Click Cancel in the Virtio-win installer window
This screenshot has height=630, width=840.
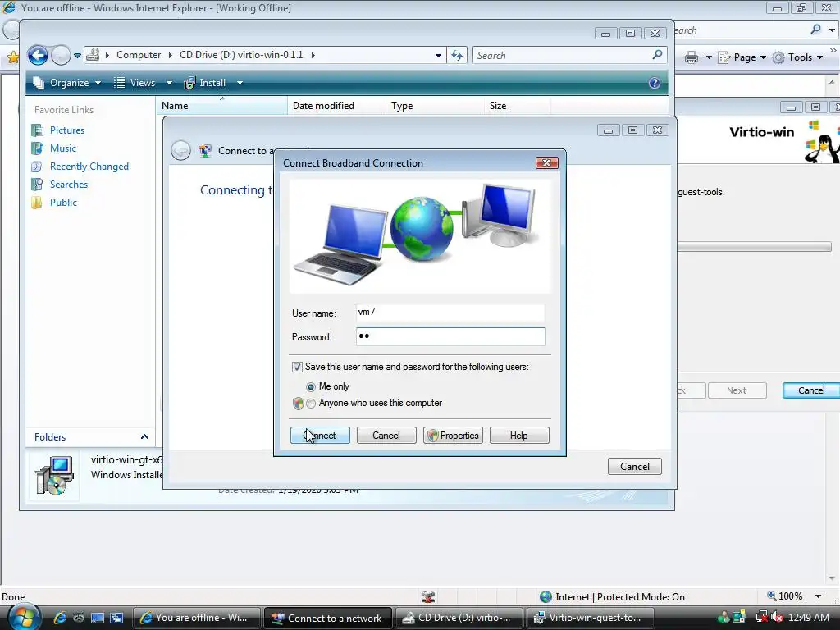coord(810,390)
